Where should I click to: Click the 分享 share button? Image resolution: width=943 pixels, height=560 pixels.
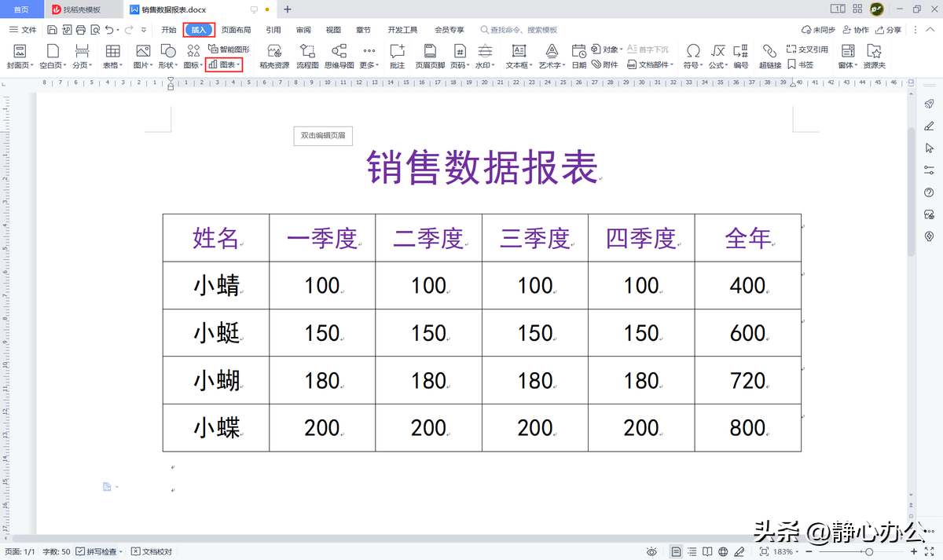click(x=888, y=30)
